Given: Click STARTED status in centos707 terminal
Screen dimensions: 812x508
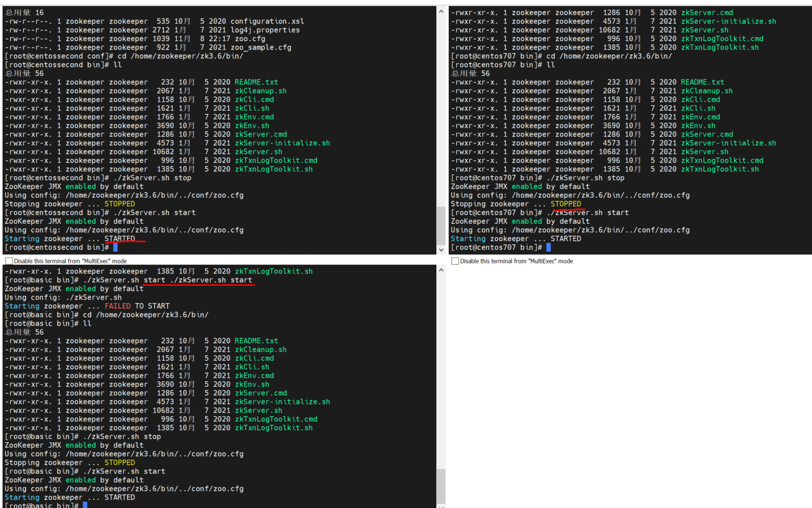Looking at the screenshot, I should click(x=566, y=239).
